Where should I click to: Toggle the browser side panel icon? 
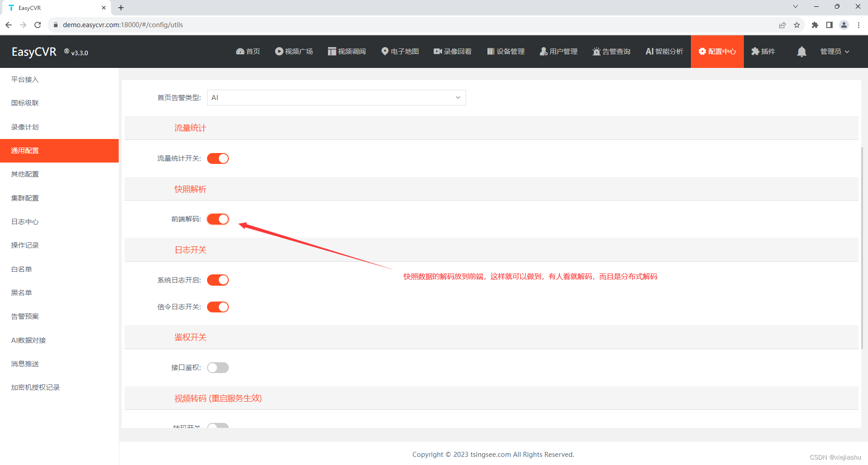coord(829,25)
